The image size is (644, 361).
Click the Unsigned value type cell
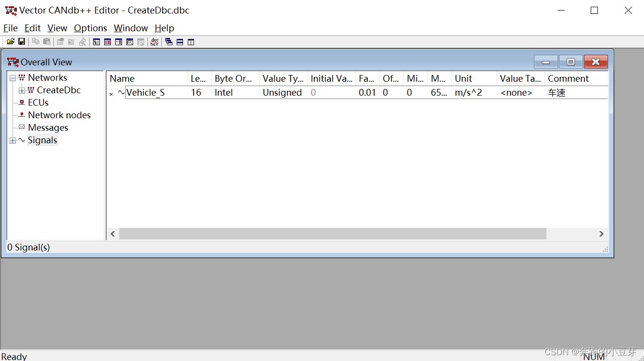tap(282, 92)
